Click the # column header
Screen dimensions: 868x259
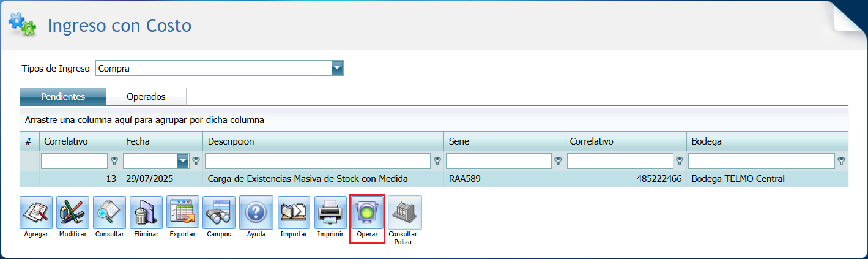(x=29, y=141)
